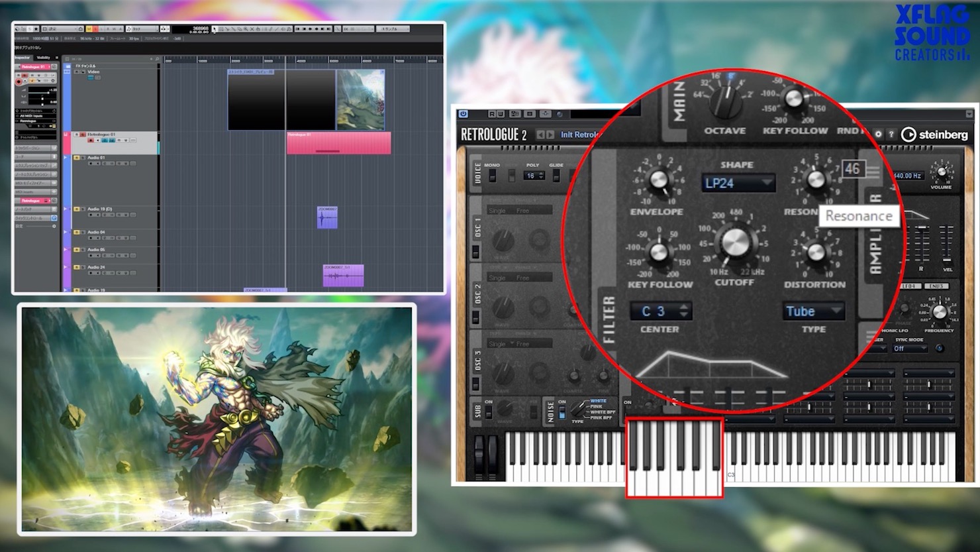This screenshot has height=552, width=980.
Task: Click global Mute M button in Cubase toolbar
Action: tap(88, 29)
